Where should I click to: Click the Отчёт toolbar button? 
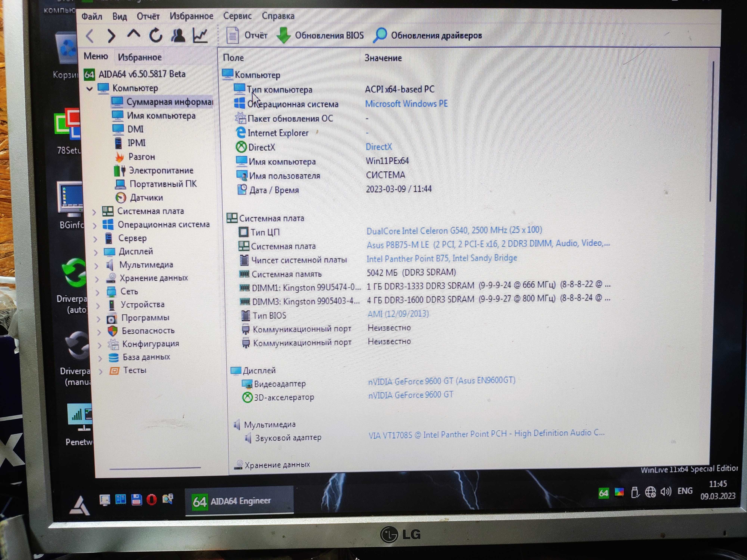point(247,35)
